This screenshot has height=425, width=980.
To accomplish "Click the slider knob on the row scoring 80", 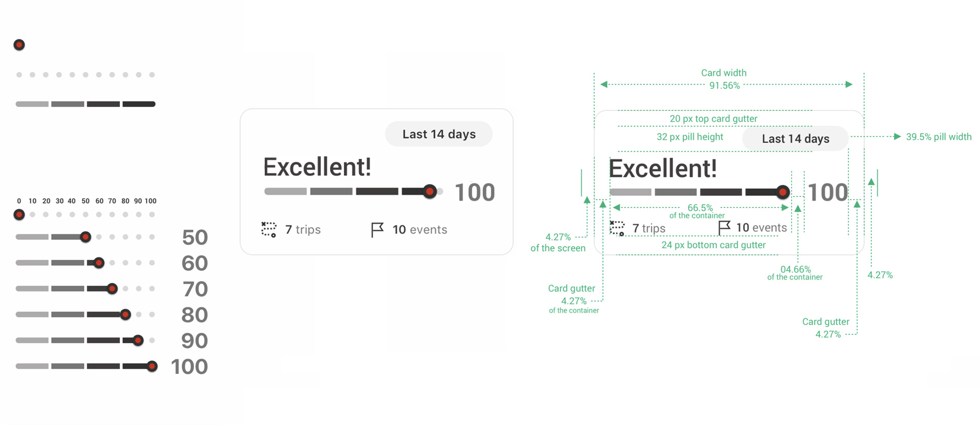I will click(x=125, y=315).
